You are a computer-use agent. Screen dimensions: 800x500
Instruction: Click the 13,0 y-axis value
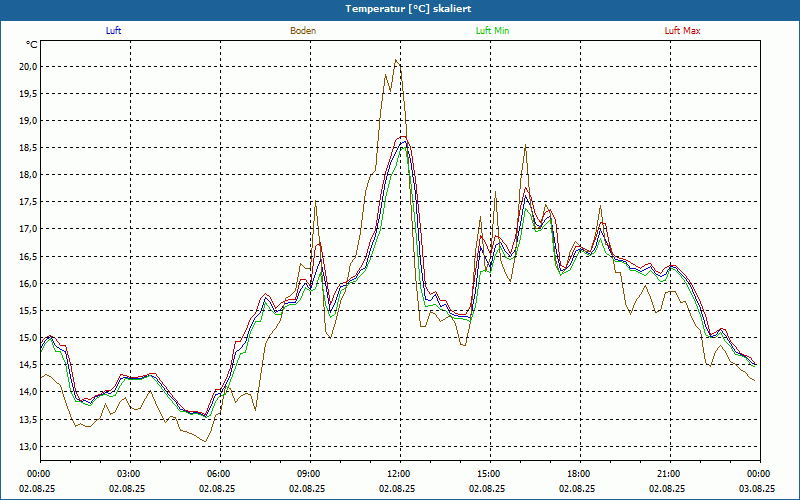[x=29, y=446]
